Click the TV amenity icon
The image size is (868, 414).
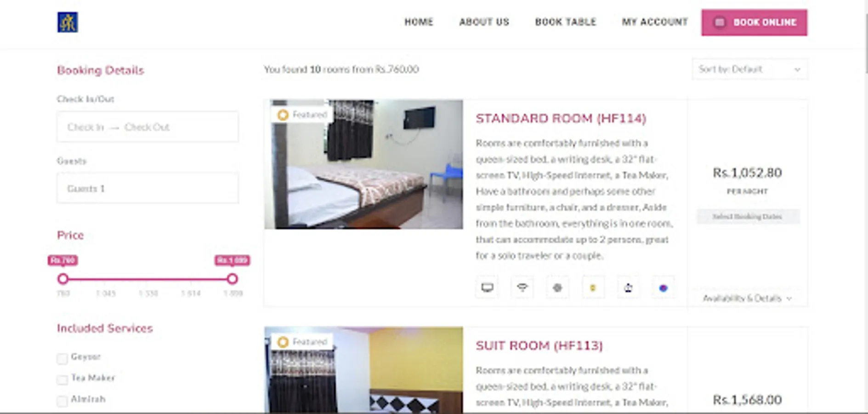[487, 288]
